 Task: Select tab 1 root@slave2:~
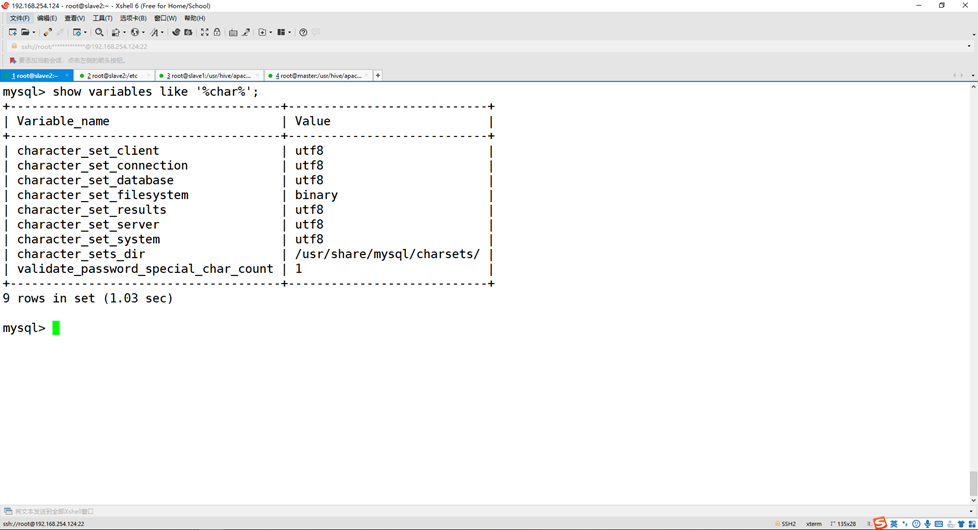[35, 75]
